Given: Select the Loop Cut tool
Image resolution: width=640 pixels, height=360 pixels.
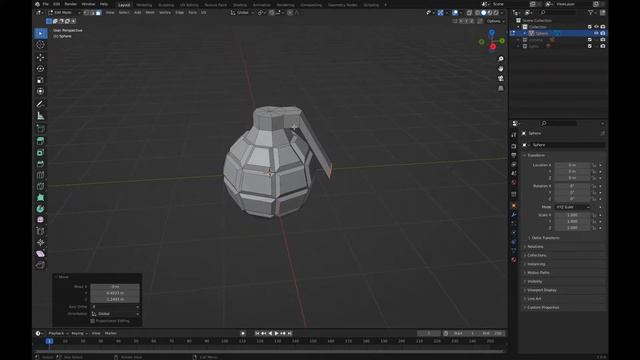Looking at the screenshot, I should (40, 175).
